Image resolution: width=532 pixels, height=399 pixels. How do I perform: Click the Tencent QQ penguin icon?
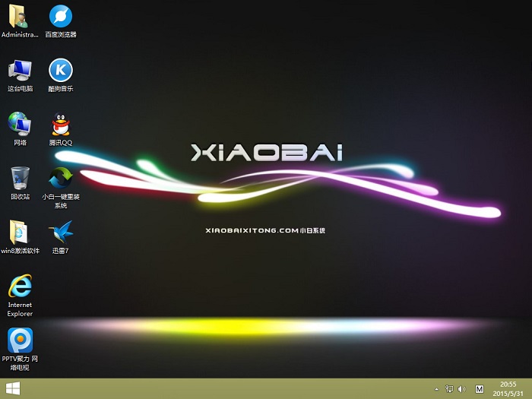pos(61,125)
